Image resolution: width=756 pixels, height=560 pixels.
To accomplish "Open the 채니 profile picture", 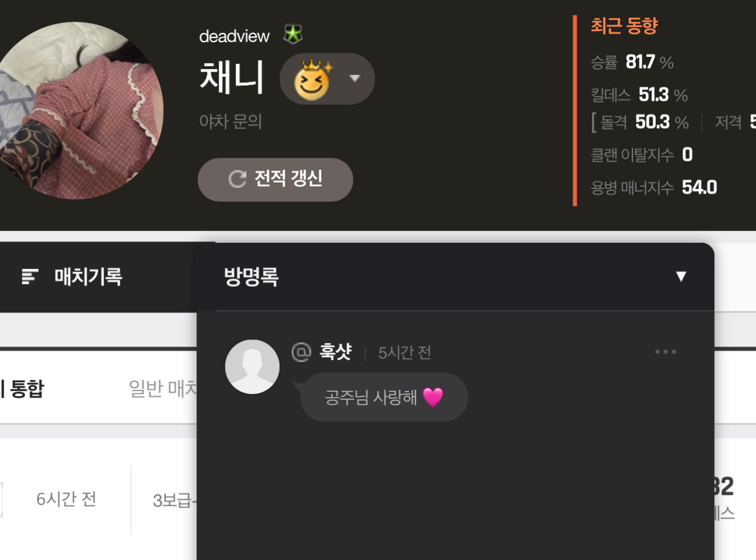I will click(75, 111).
